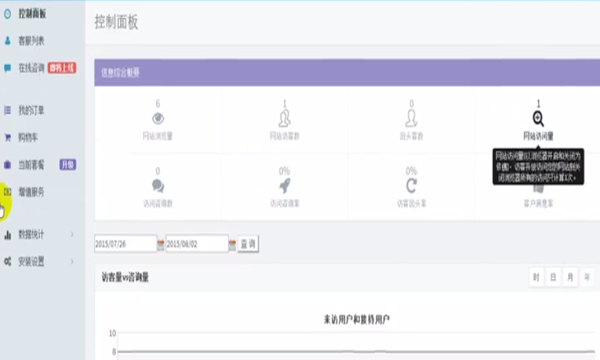The width and height of the screenshot is (600, 360).
Task: Click the y-axis value 10 on chart
Action: pos(112,334)
